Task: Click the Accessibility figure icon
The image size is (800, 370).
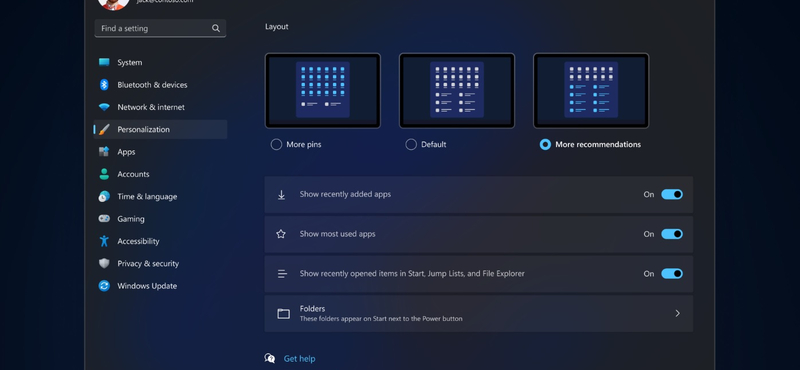Action: [104, 241]
